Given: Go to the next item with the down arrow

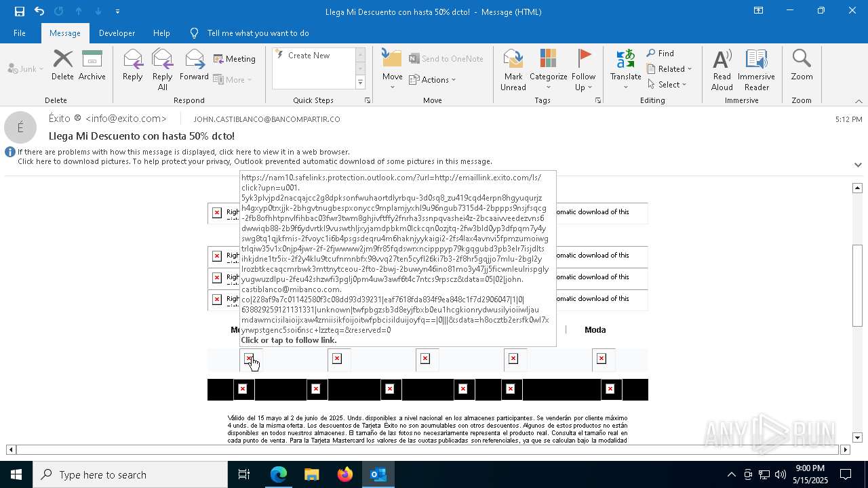Looking at the screenshot, I should pos(98,12).
